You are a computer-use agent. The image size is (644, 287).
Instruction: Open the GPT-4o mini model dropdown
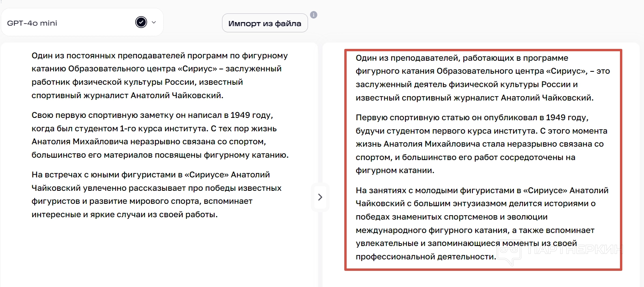point(82,22)
